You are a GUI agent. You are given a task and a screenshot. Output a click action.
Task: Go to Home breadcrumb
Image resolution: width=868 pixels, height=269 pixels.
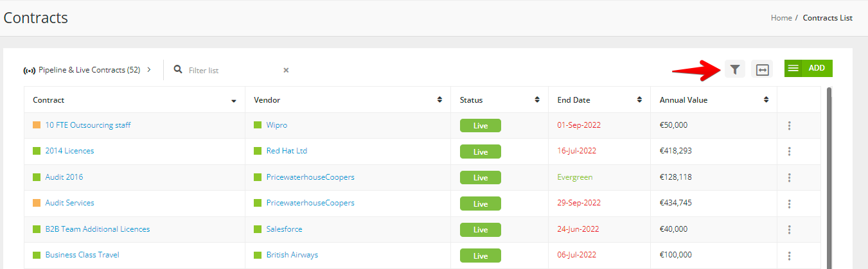click(781, 18)
